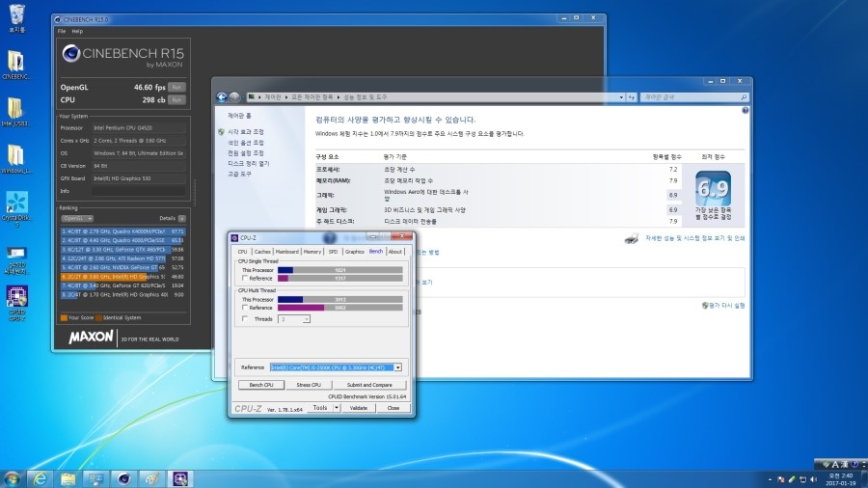
Task: Click the back arrow in Control Panel
Action: (x=222, y=97)
